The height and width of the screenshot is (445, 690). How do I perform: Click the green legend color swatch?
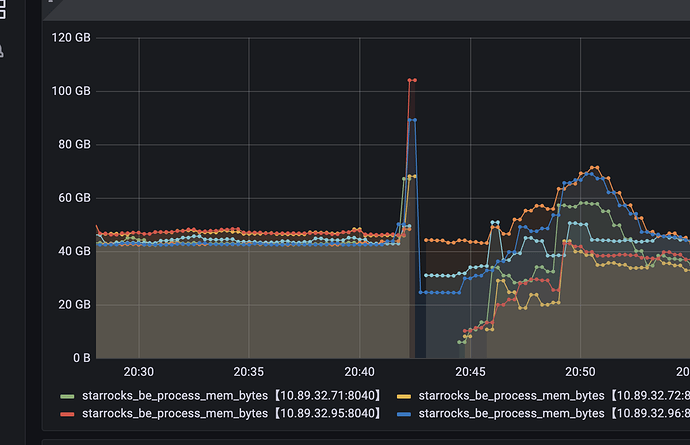67,396
